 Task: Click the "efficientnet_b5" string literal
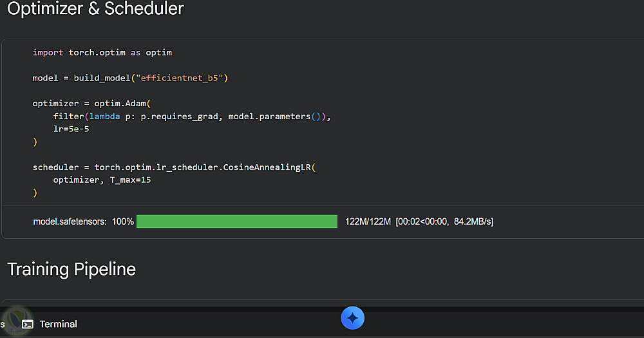[x=180, y=78]
